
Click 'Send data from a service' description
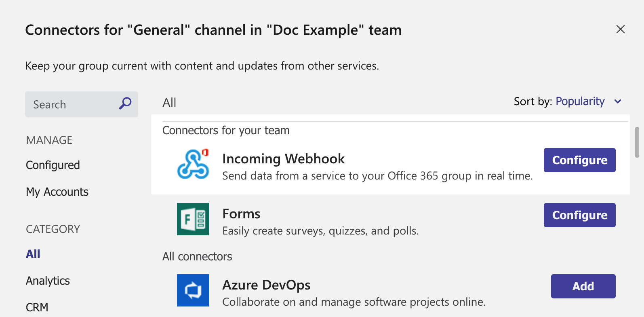378,176
